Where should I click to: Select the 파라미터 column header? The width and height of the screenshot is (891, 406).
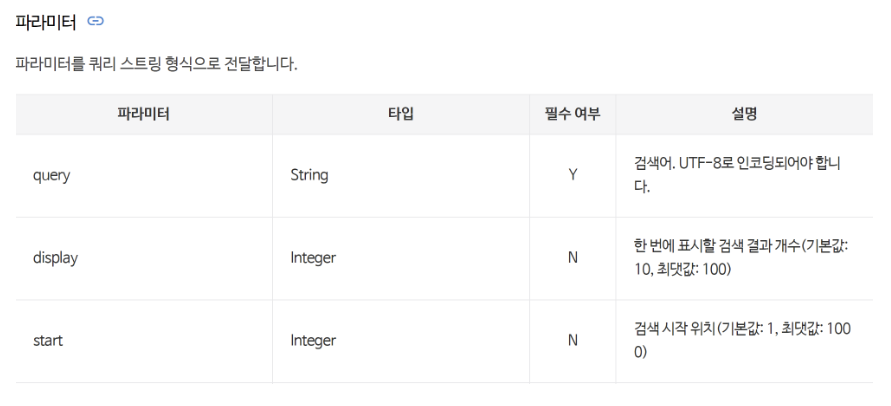click(x=144, y=114)
